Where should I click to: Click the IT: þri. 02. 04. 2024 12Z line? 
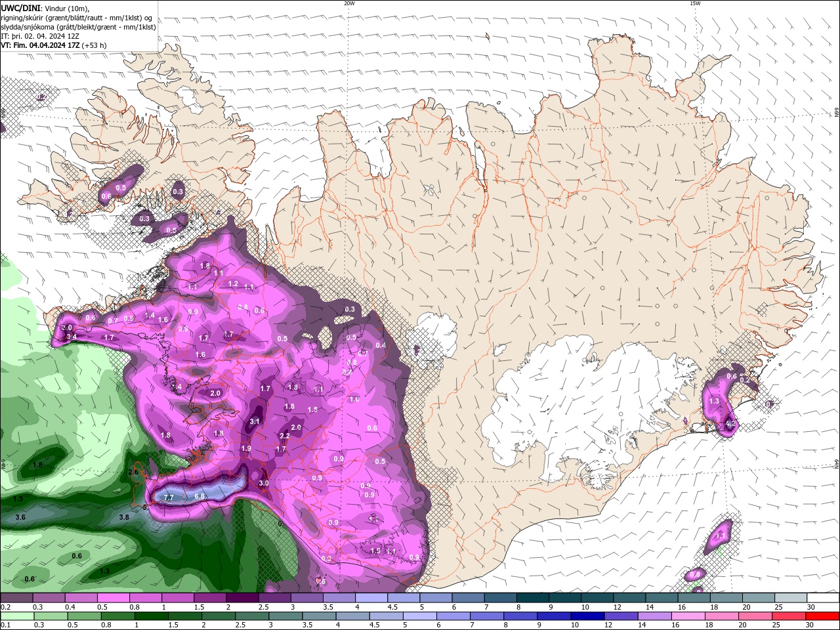(40, 36)
